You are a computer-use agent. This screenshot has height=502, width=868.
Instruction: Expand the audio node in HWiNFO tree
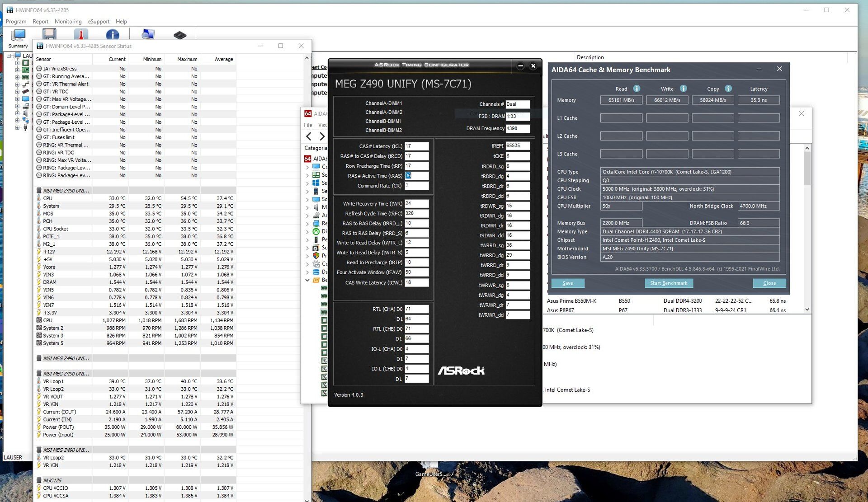point(17,113)
